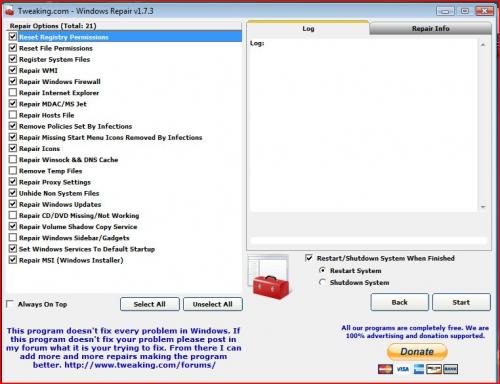
Task: Click the red toolbox icon
Action: click(x=270, y=287)
